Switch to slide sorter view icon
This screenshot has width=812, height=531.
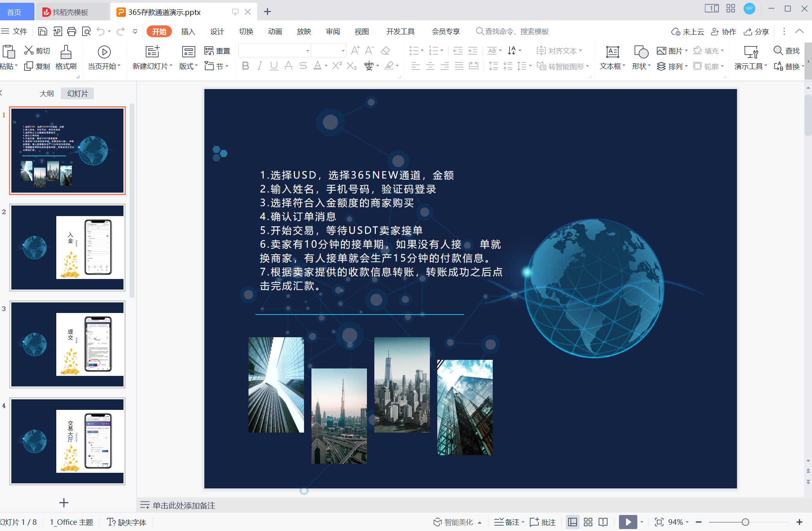(588, 522)
